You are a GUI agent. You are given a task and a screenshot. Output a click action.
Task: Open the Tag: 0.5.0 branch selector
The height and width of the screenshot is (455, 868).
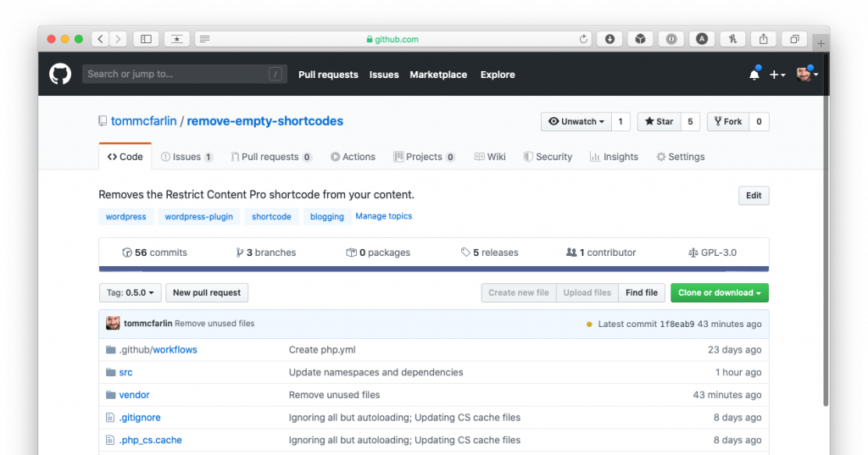click(x=130, y=293)
